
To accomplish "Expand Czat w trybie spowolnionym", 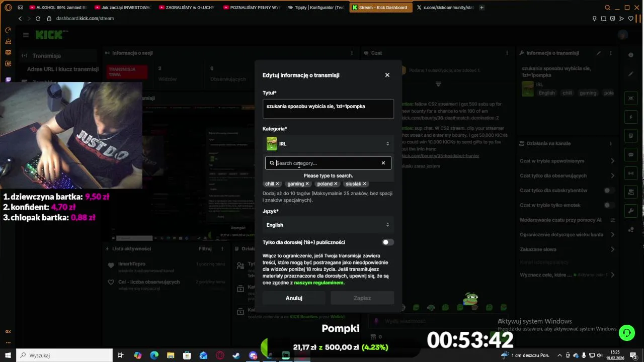I will click(x=567, y=161).
